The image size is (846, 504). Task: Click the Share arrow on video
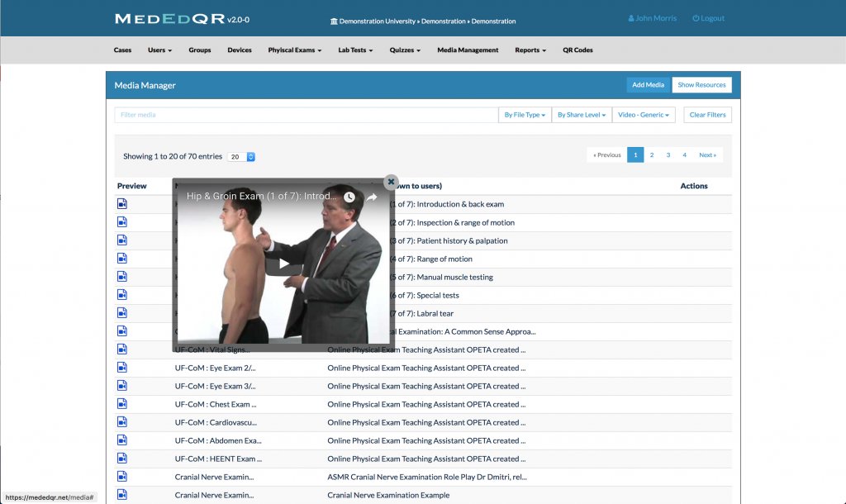(372, 197)
